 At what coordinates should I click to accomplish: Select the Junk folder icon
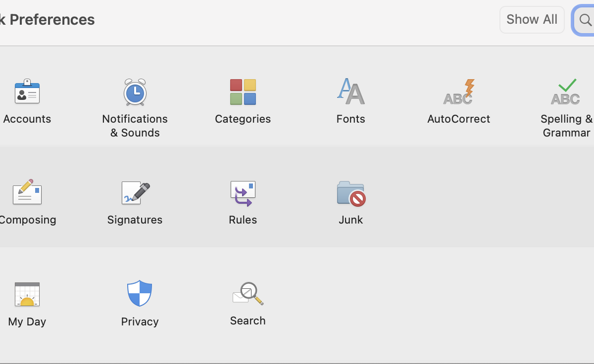click(350, 193)
